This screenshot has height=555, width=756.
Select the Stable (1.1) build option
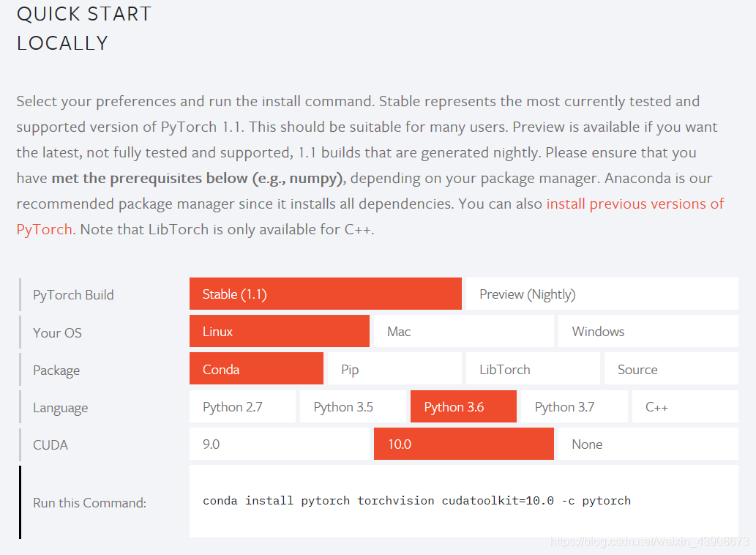point(326,294)
